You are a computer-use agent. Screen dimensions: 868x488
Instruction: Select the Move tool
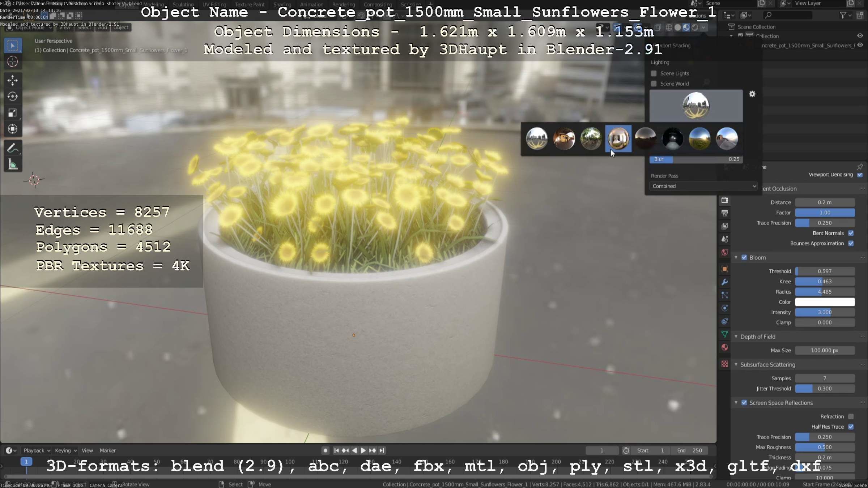click(x=13, y=80)
